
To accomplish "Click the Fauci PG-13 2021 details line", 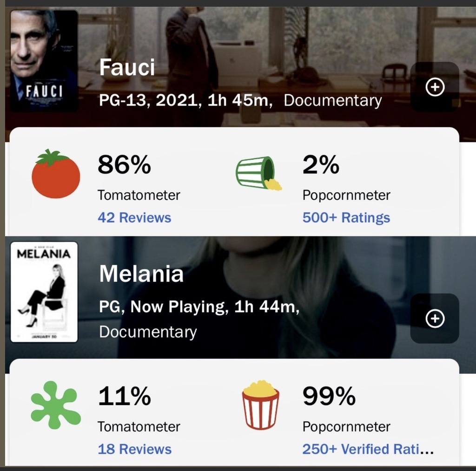I will tap(185, 100).
